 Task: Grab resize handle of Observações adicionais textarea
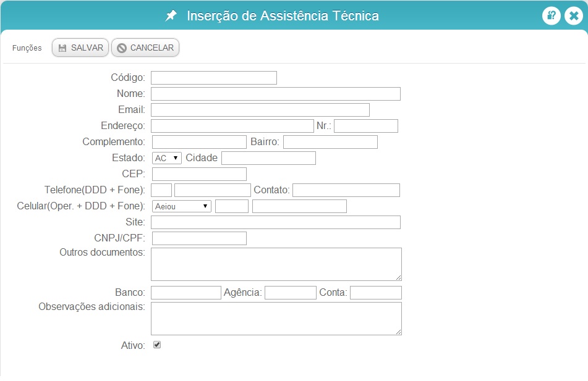(x=398, y=332)
